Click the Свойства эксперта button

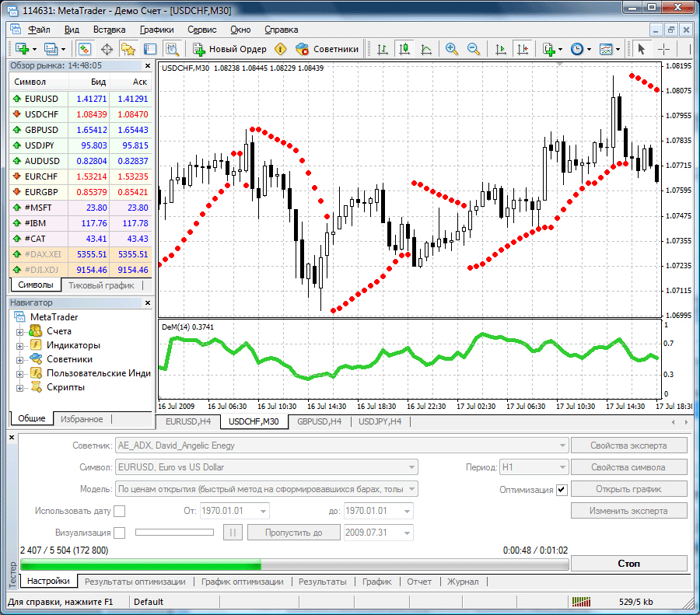(628, 446)
